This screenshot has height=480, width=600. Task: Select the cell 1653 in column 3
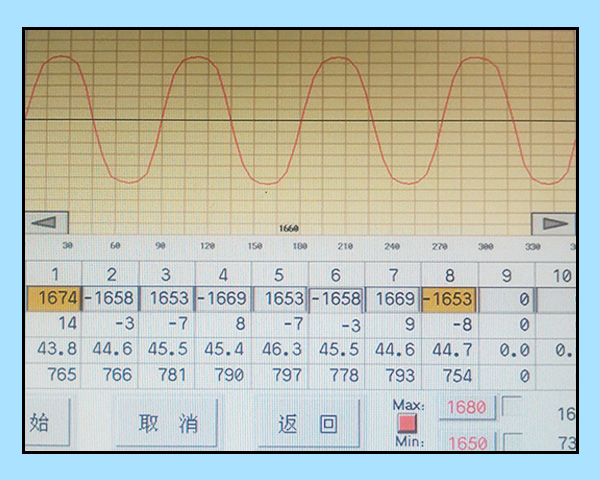(x=167, y=298)
